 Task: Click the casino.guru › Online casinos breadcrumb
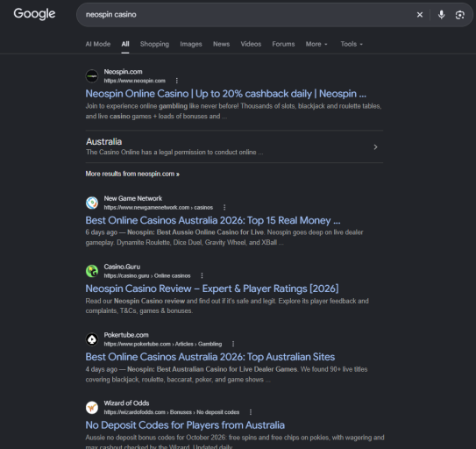point(147,275)
